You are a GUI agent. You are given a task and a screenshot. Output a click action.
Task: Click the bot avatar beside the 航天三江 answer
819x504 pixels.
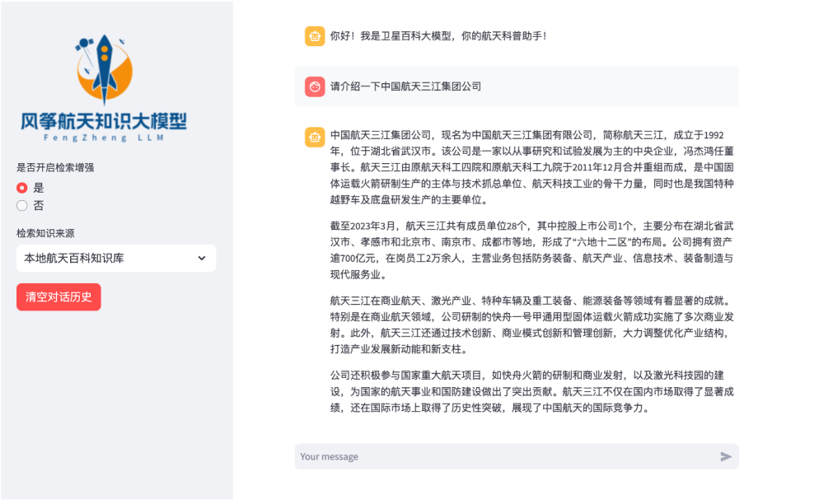pos(315,137)
